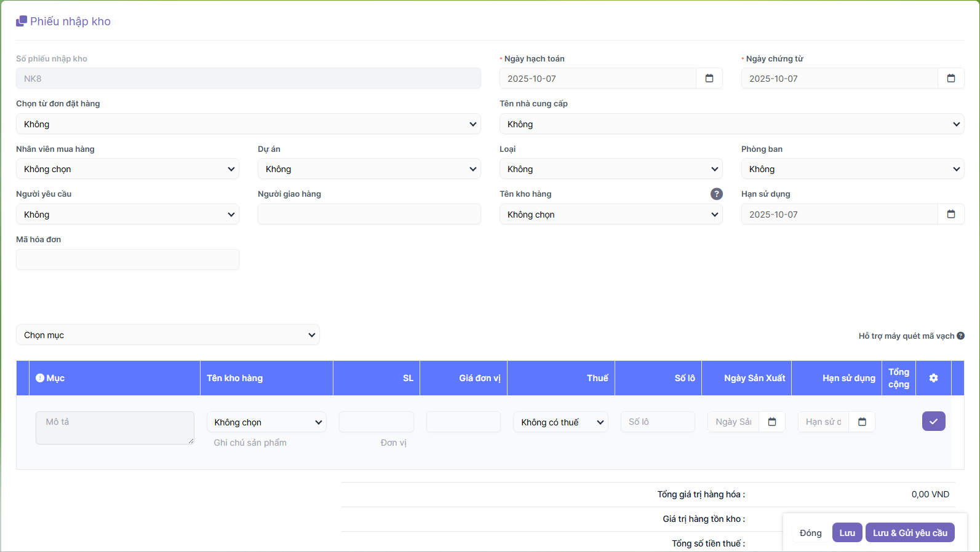The width and height of the screenshot is (980, 552).
Task: Click the Người giao hàng text field
Action: point(369,215)
